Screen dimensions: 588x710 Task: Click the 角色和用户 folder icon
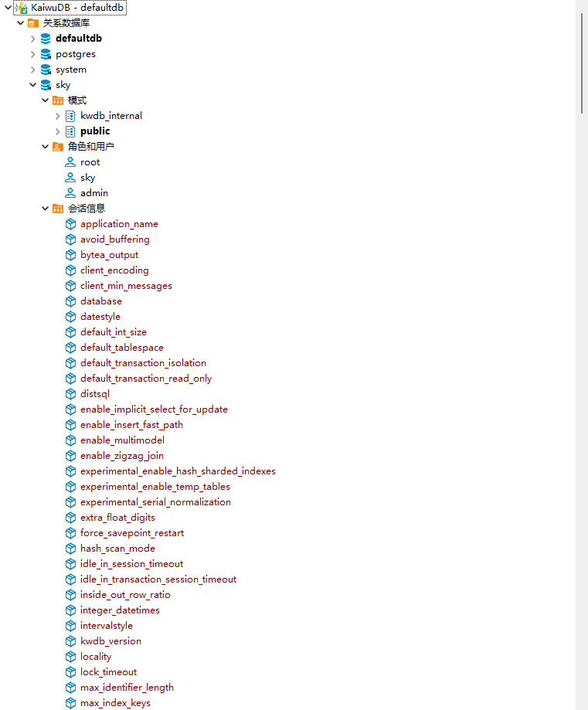coord(57,147)
